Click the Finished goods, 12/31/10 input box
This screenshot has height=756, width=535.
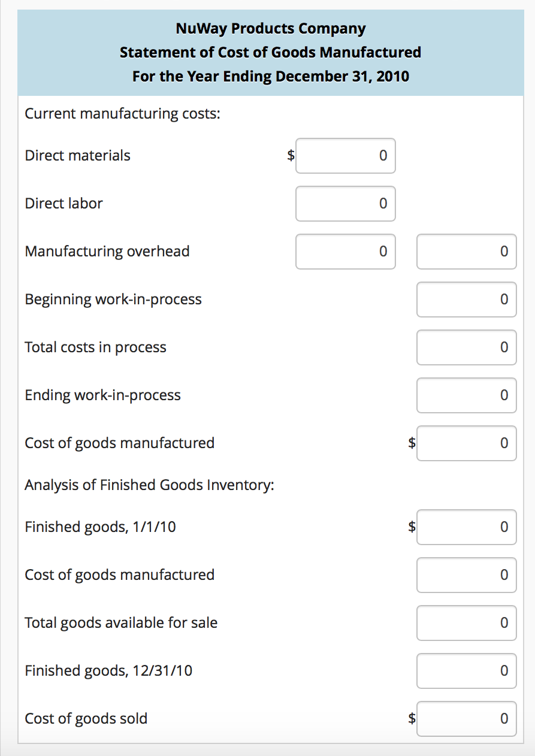tap(467, 671)
